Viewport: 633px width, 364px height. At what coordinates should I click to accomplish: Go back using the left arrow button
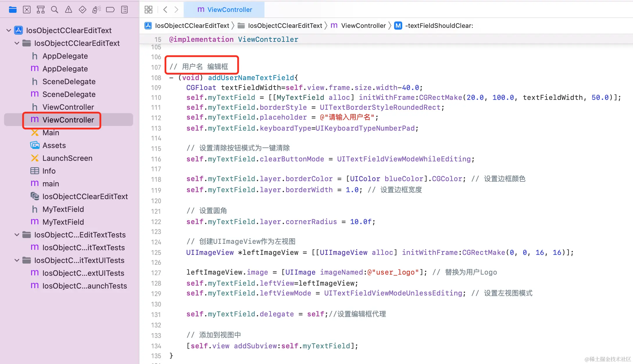coord(165,10)
